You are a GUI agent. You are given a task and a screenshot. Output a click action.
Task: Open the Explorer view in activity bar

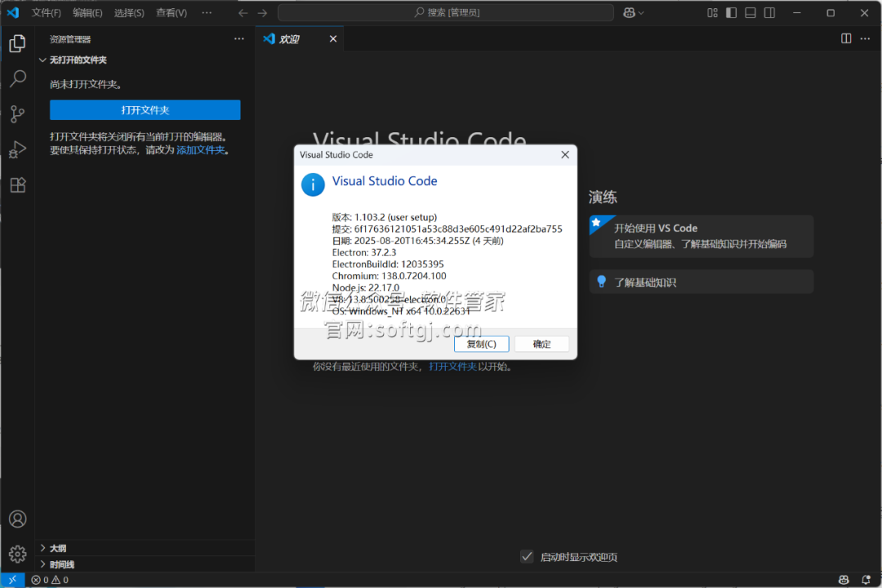(x=17, y=43)
